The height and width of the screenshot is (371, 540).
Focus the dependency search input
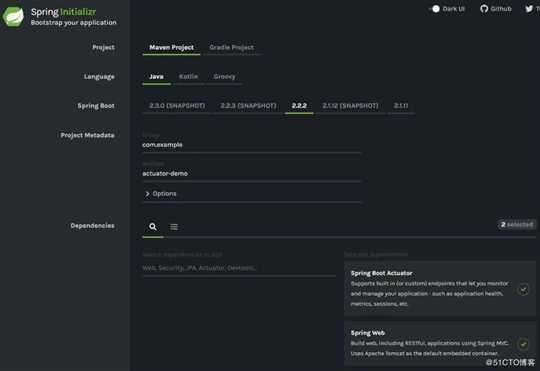pos(239,268)
